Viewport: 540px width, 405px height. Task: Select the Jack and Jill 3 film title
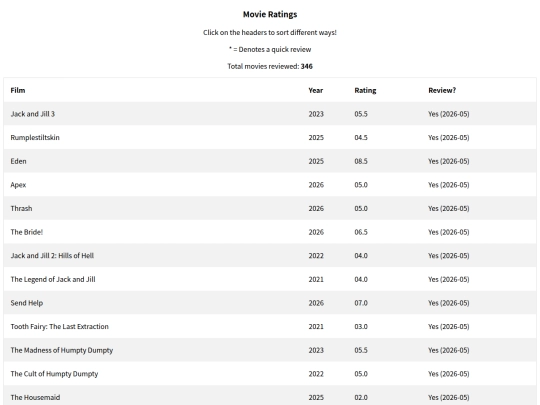click(33, 114)
